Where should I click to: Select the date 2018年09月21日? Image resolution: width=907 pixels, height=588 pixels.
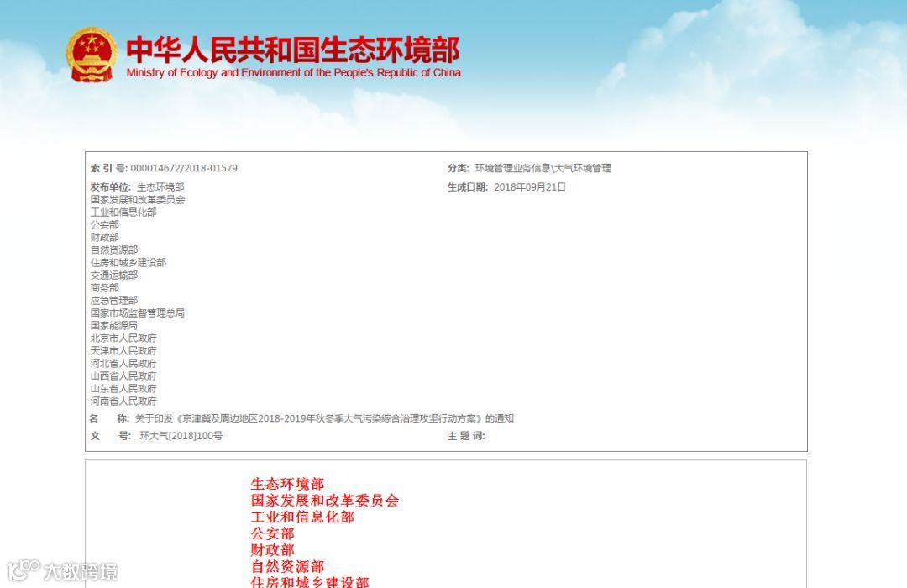click(530, 187)
